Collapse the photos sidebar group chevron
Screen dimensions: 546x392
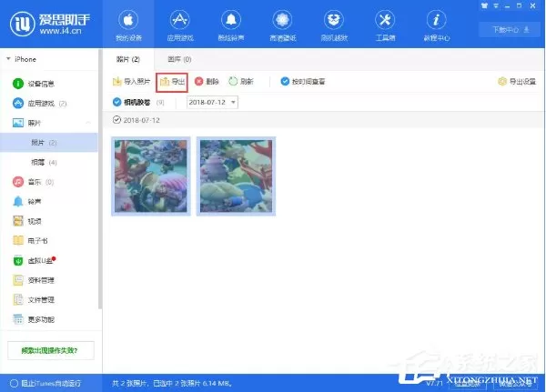pyautogui.click(x=88, y=123)
